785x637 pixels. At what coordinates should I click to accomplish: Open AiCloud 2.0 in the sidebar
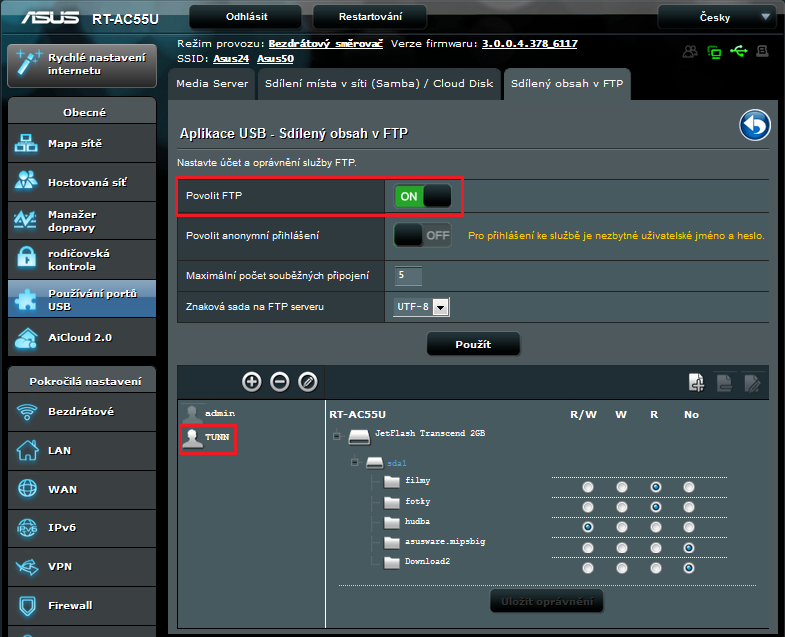pyautogui.click(x=80, y=338)
